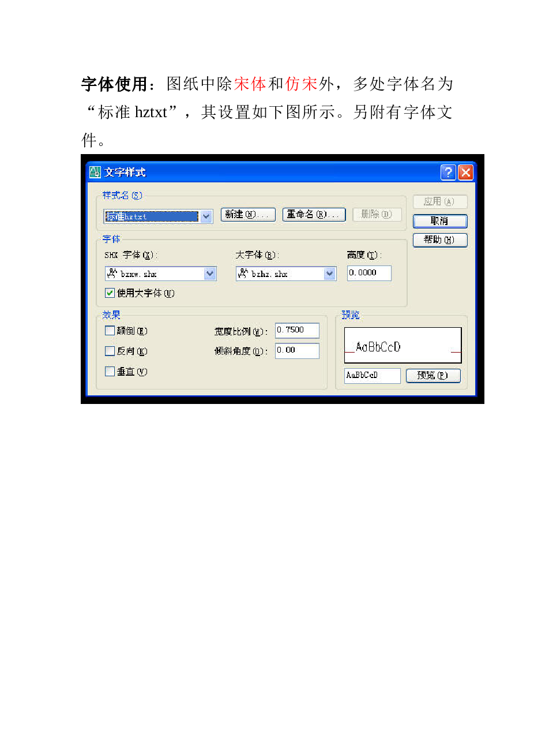The width and height of the screenshot is (534, 756).
Task: Click the 帮助 help button
Action: [439, 240]
